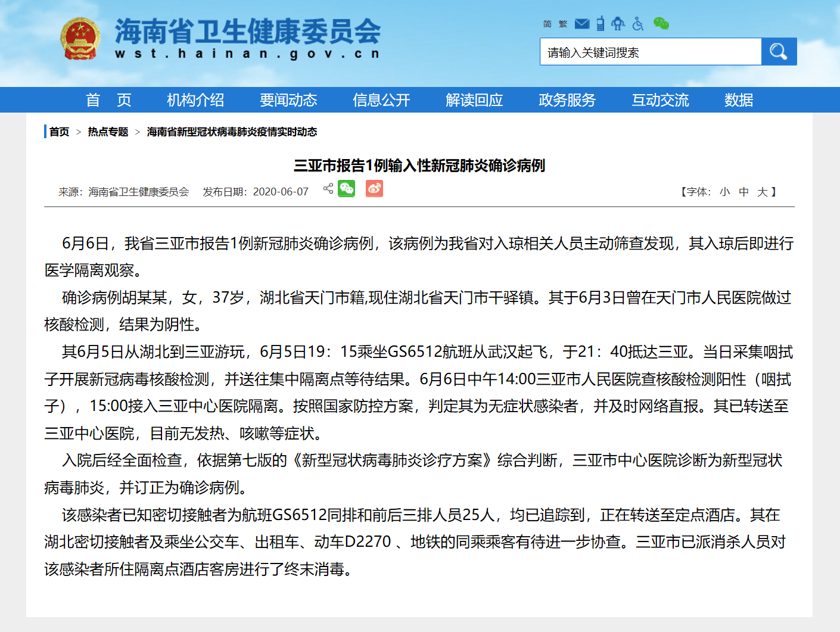This screenshot has height=632, width=840.
Task: Click the robot assistant icon
Action: tap(618, 24)
